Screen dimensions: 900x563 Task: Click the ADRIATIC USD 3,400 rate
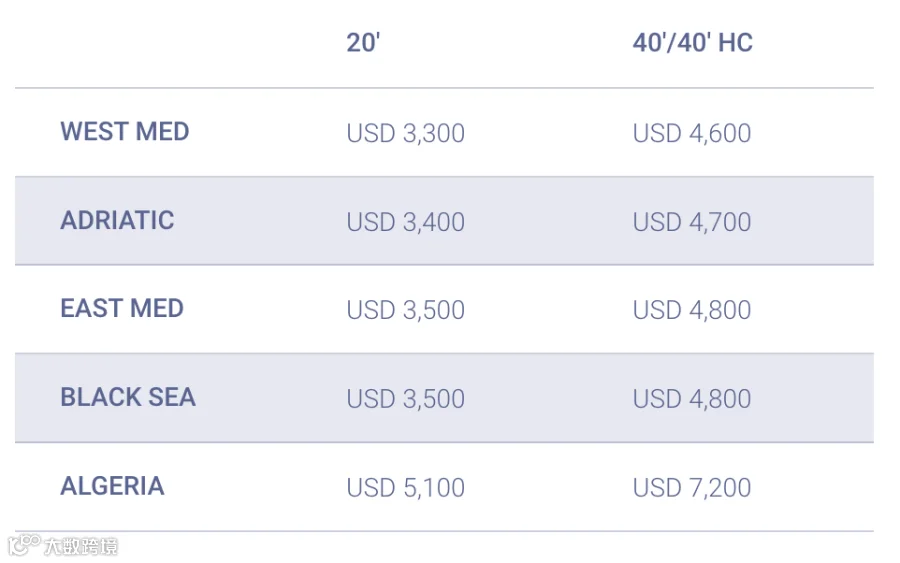click(405, 222)
